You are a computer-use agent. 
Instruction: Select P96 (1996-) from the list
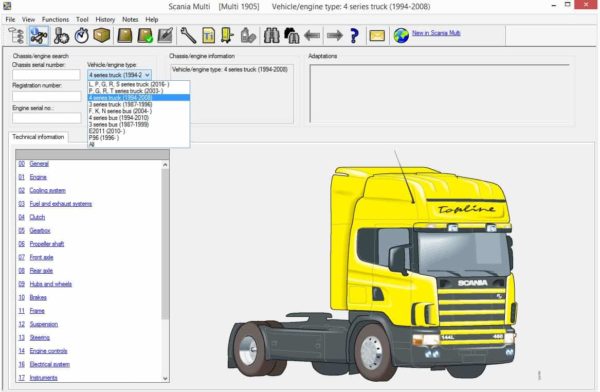(139, 138)
